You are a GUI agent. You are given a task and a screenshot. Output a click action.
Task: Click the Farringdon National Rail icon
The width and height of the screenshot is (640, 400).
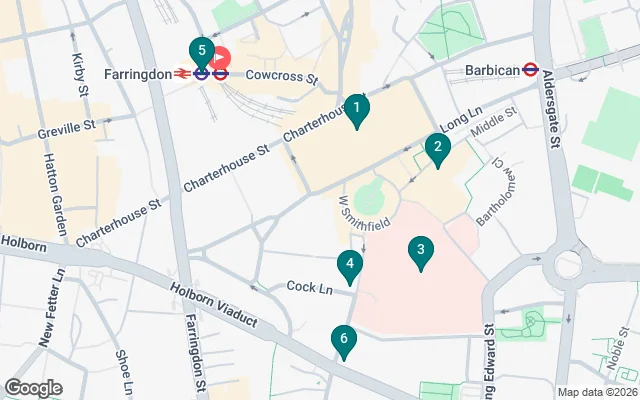181,74
